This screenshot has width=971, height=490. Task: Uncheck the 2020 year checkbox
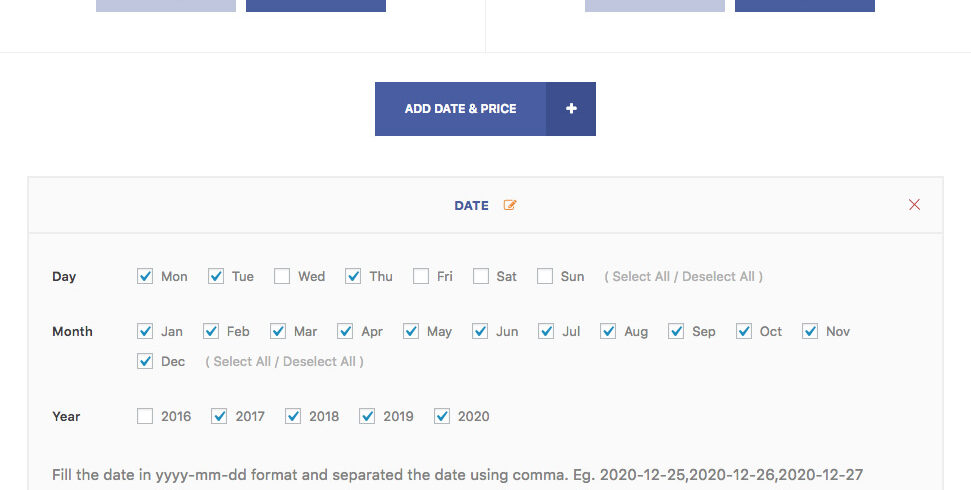click(x=442, y=417)
